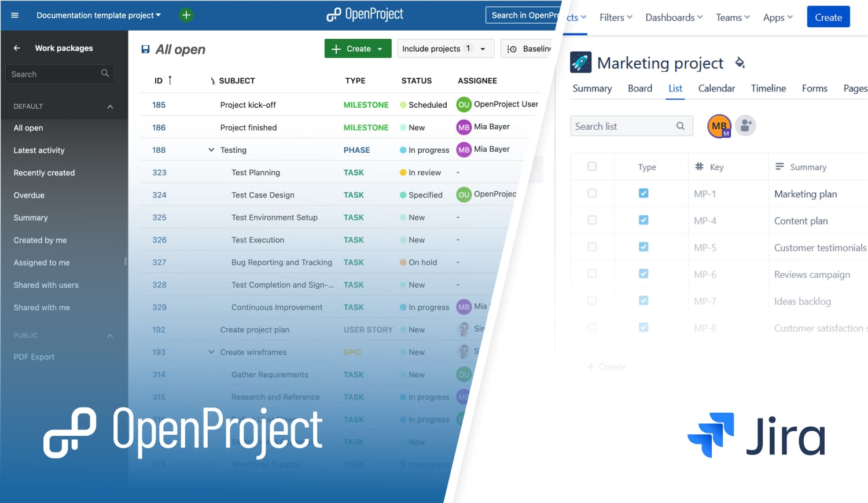Toggle the Type checkbox for MP-1
Screen dimensions: 868x503
pyautogui.click(x=643, y=193)
